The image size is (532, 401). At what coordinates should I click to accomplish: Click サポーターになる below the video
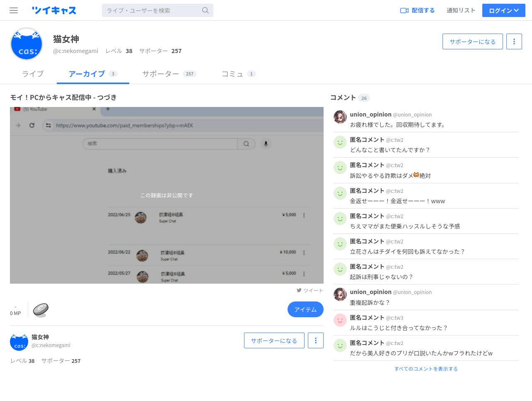pyautogui.click(x=274, y=340)
